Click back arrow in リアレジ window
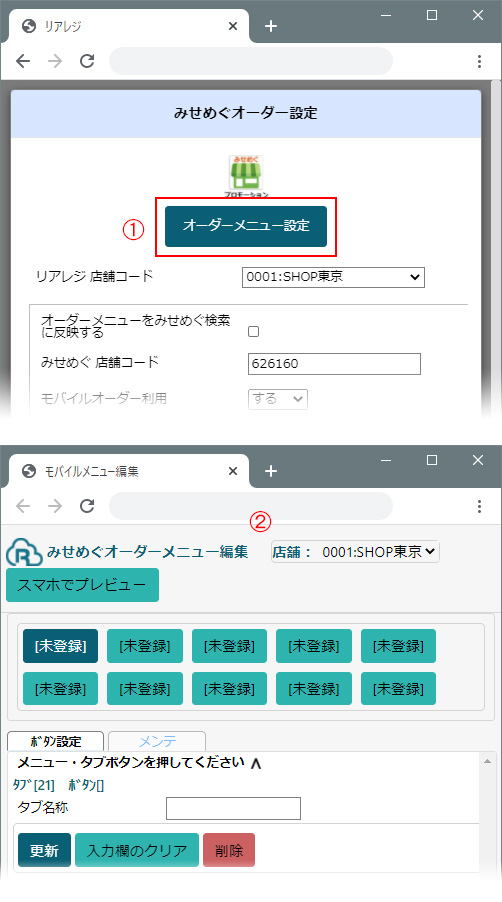The height and width of the screenshot is (902, 502). coord(23,61)
